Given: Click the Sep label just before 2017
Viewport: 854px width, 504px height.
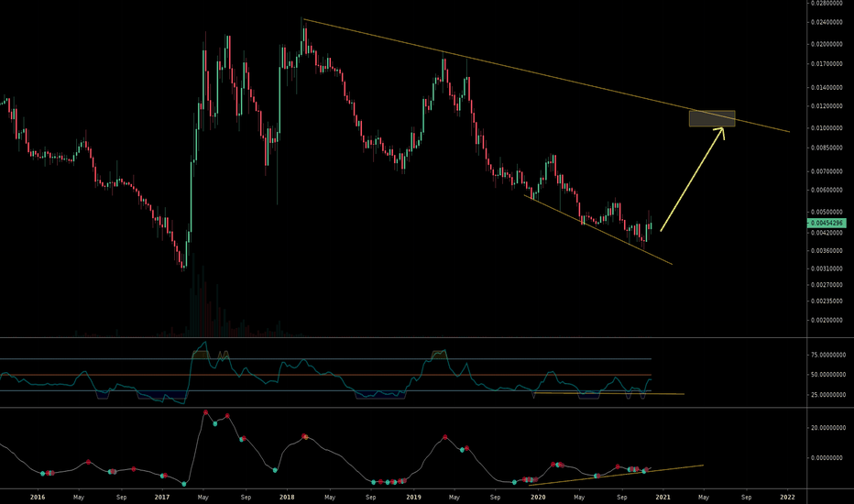Looking at the screenshot, I should (x=121, y=497).
